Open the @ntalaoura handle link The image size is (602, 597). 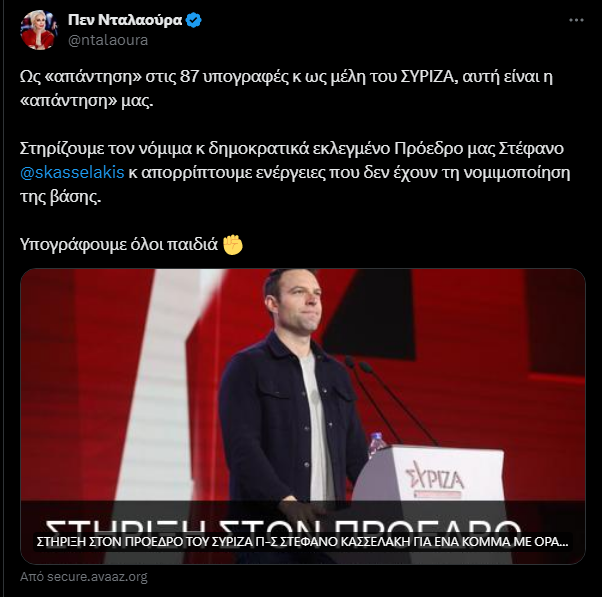[108, 40]
